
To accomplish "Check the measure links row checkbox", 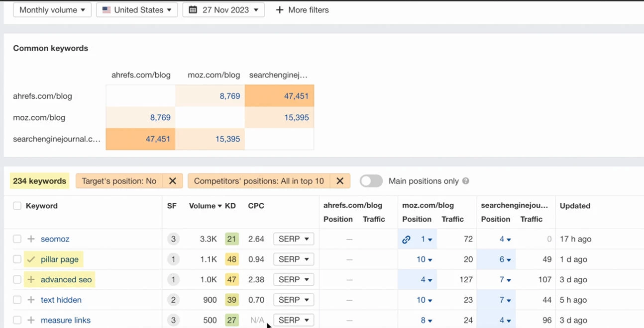I will (x=17, y=321).
